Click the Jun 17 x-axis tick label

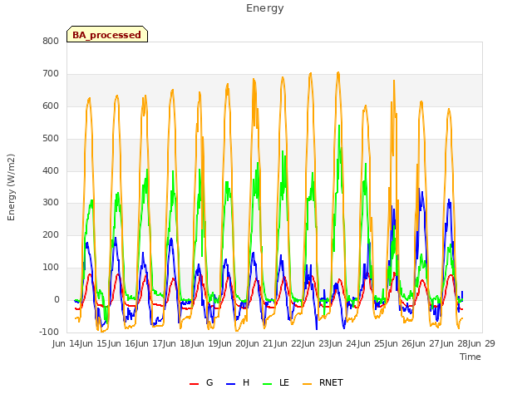(x=150, y=343)
